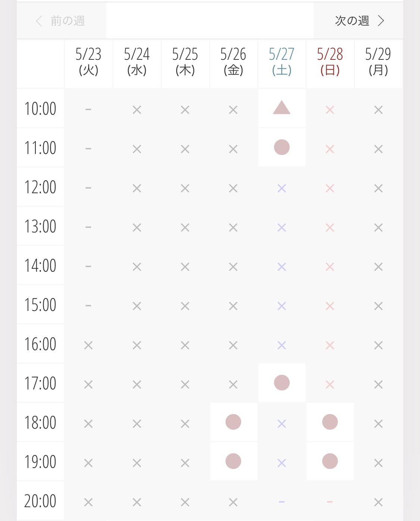
Task: Click unavailable X at 5/24 10:00
Action: [137, 110]
